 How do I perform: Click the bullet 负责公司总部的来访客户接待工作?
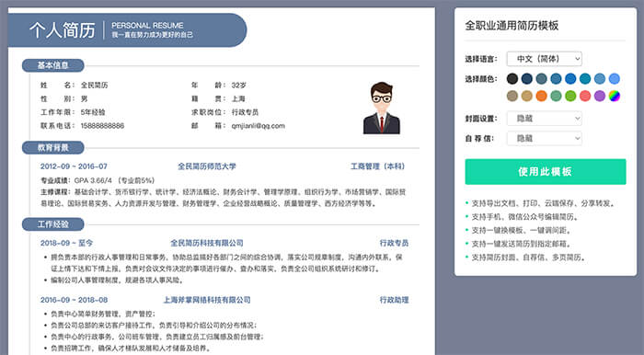pyautogui.click(x=154, y=326)
